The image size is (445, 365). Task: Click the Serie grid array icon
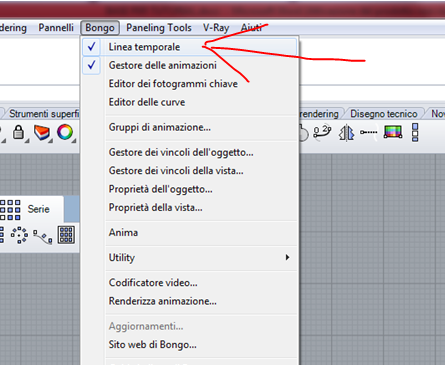(10, 210)
